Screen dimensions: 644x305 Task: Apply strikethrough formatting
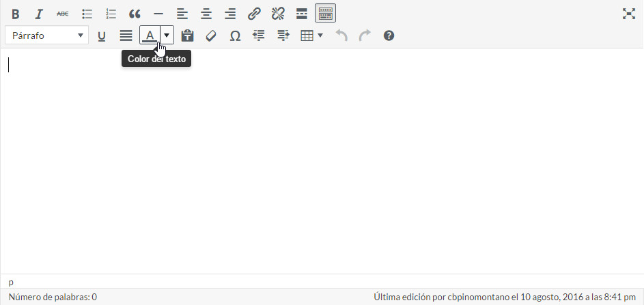[x=62, y=14]
